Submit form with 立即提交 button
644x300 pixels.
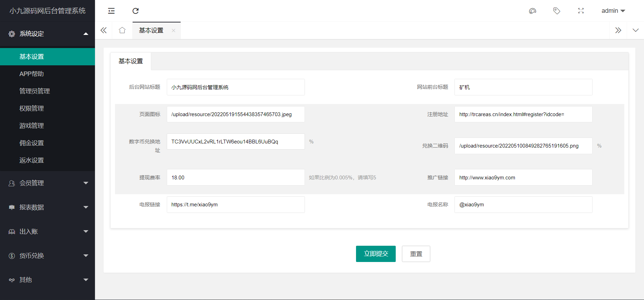[x=376, y=254]
